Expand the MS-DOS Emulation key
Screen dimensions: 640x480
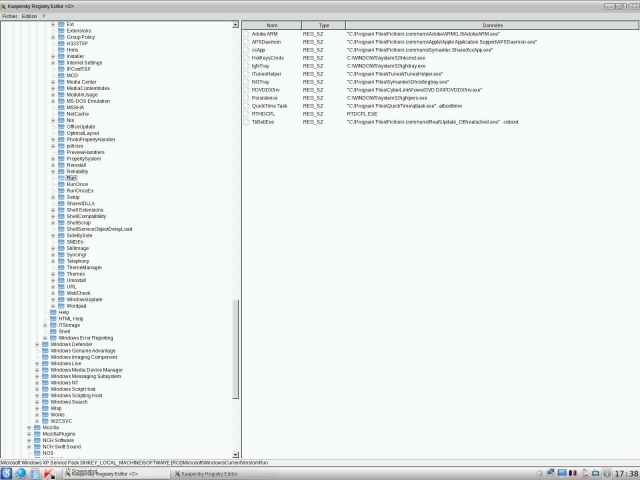[x=53, y=101]
